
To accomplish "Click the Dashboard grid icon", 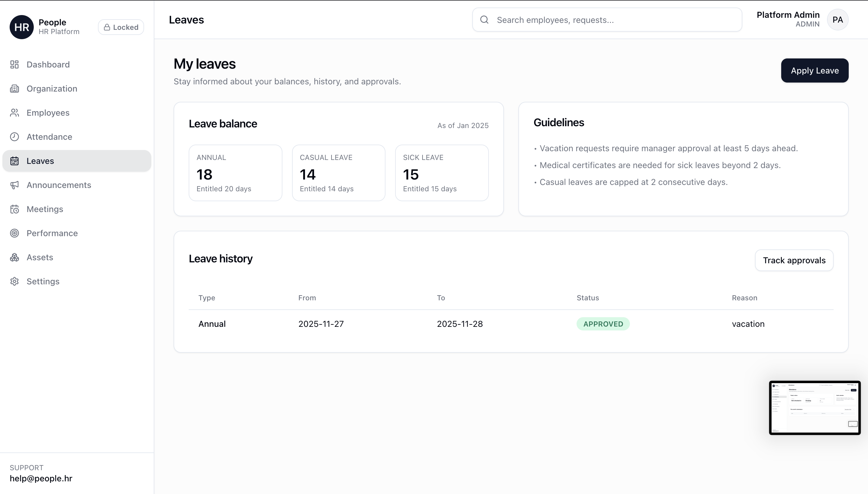I will 14,64.
